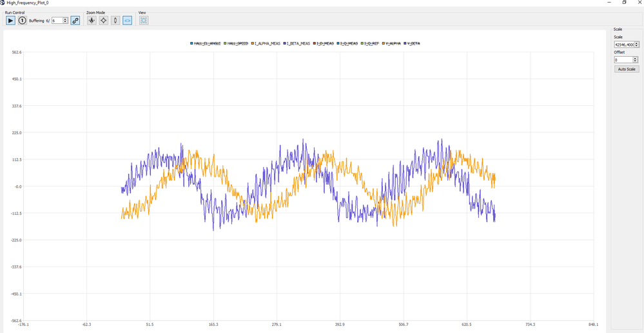Toggle I_BETA_MEAS trace in the legend
644x333 pixels.
[x=297, y=43]
